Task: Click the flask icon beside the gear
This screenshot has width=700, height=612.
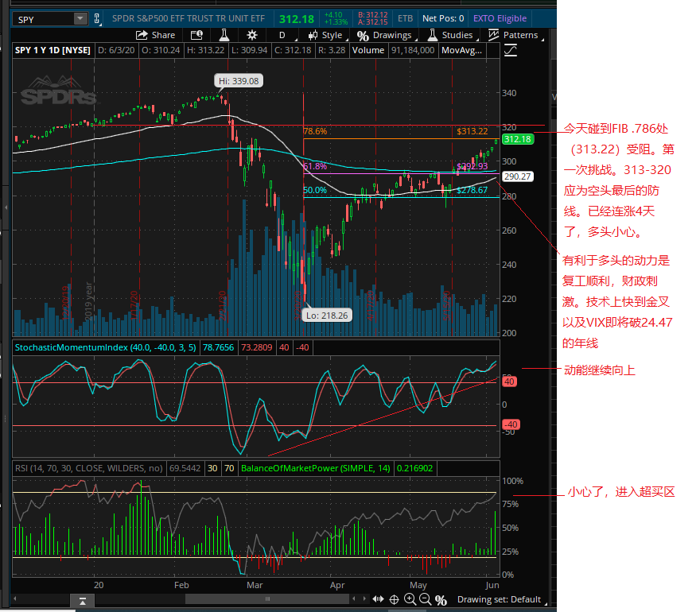Action: click(x=224, y=35)
